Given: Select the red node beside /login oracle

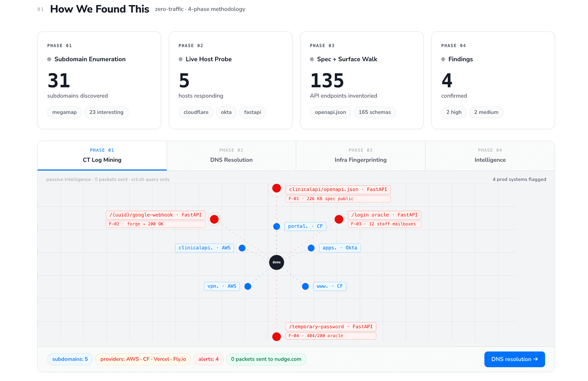Looking at the screenshot, I should (339, 219).
